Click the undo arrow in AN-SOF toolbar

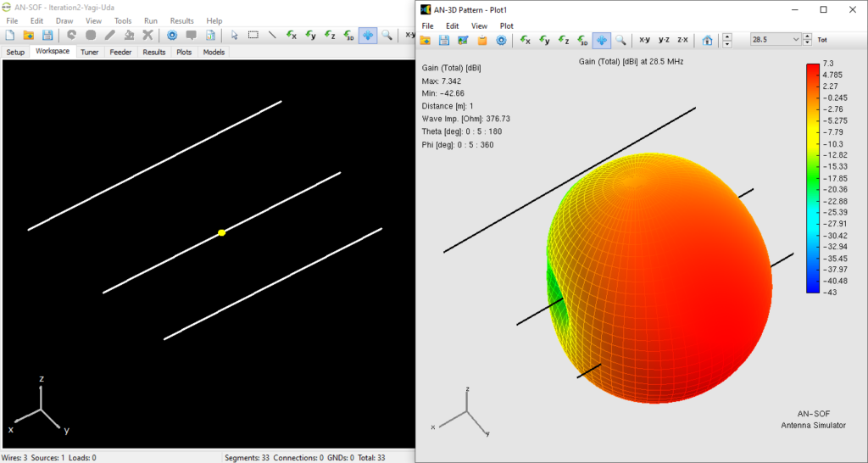(71, 36)
